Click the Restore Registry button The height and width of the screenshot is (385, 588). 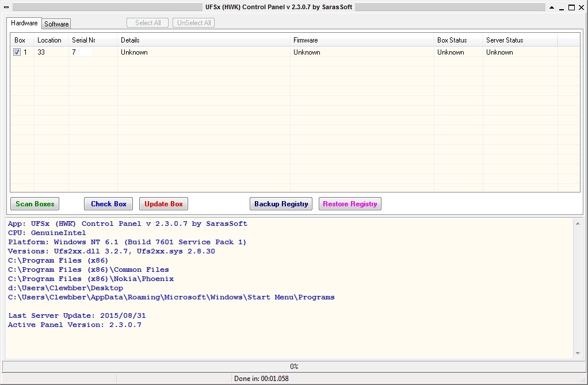click(350, 204)
